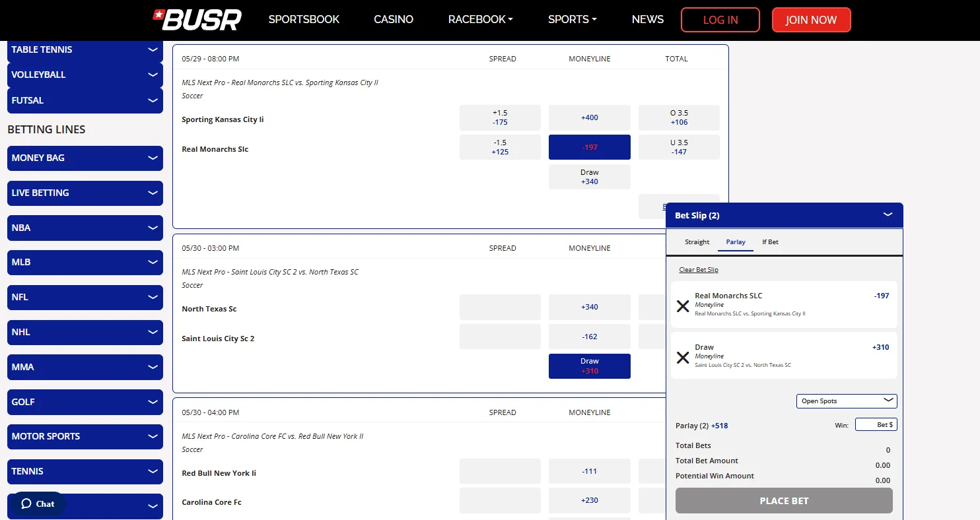Remove the Draw bet from bet slip
The width and height of the screenshot is (980, 520).
coord(683,358)
